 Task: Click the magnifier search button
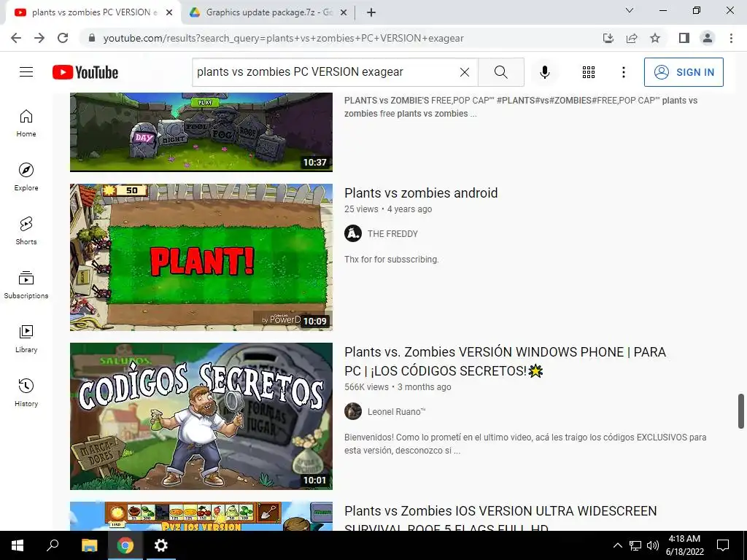click(x=500, y=72)
